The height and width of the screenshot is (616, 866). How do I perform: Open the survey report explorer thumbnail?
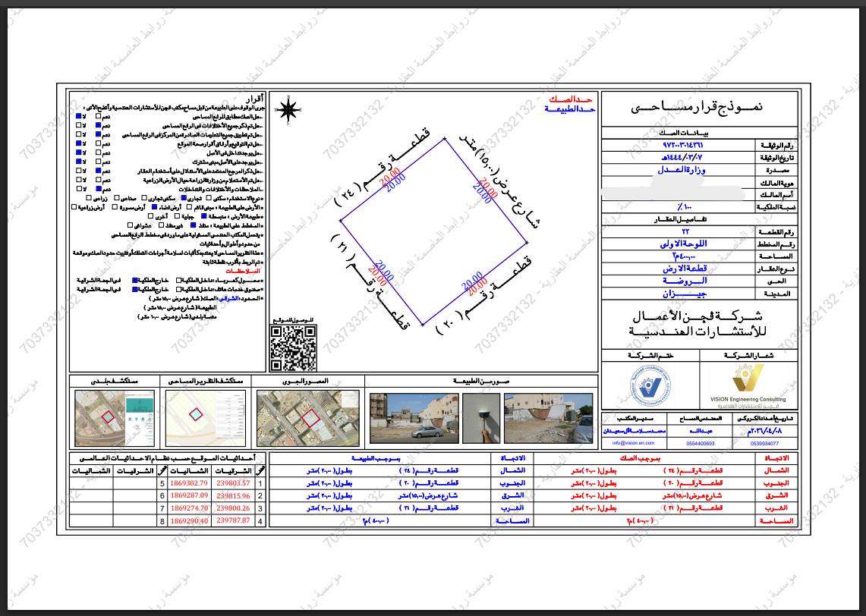[206, 418]
